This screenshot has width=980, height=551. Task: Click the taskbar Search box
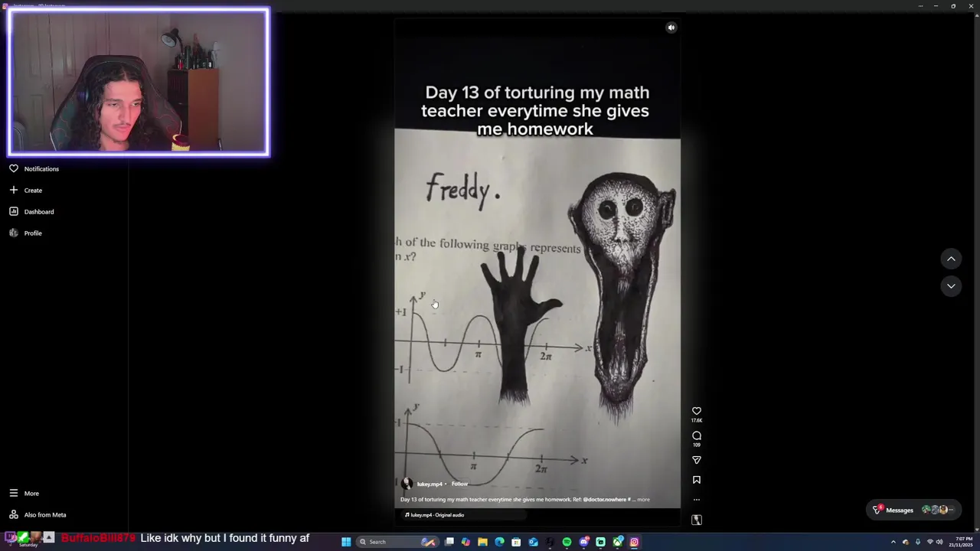pyautogui.click(x=397, y=542)
